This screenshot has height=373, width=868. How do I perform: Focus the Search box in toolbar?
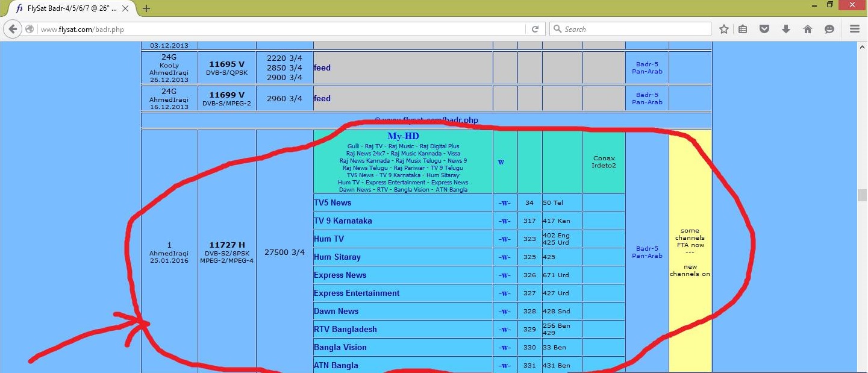(630, 29)
